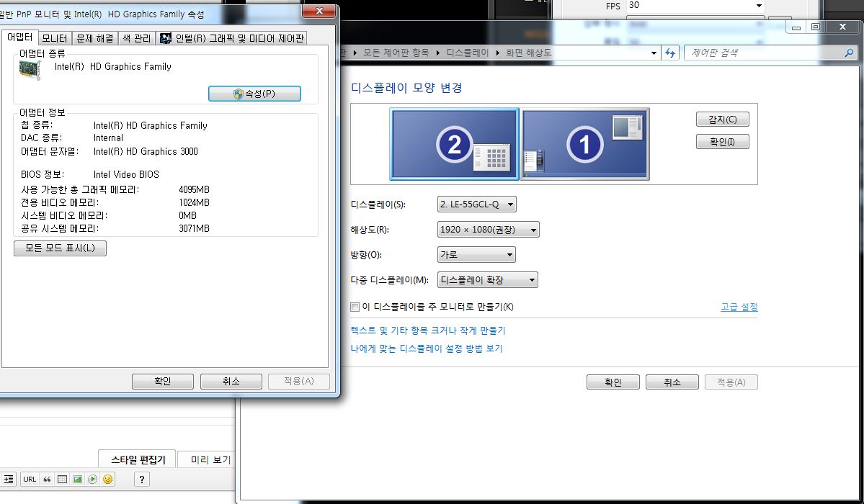Open the 고급 설정 link
Image resolution: width=864 pixels, height=504 pixels.
pyautogui.click(x=739, y=307)
